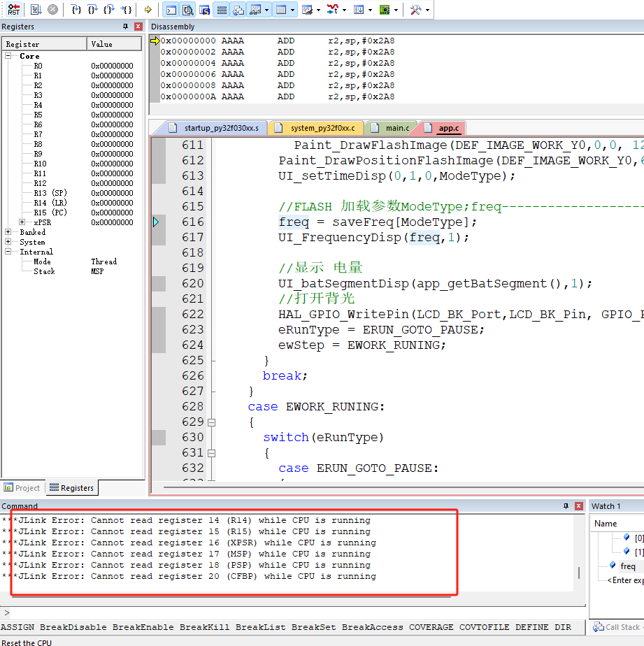Pin the Registers panel
The image size is (644, 646).
tap(125, 27)
